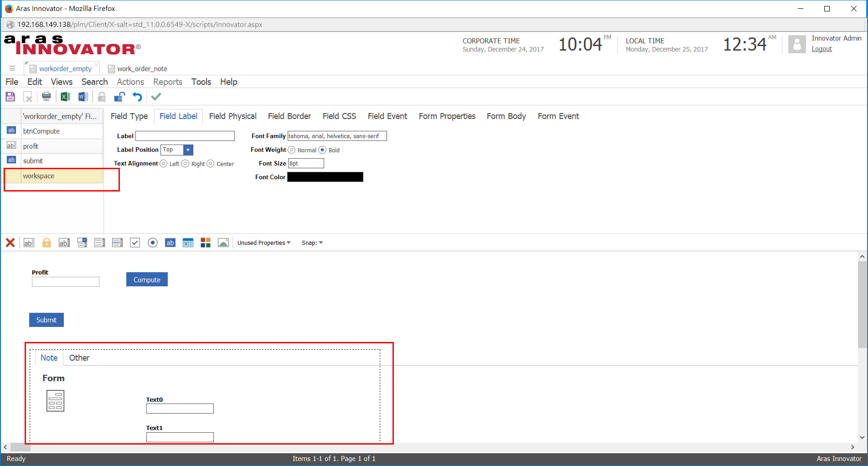This screenshot has width=868, height=466.
Task: Switch to the Field Event tab
Action: (x=387, y=116)
